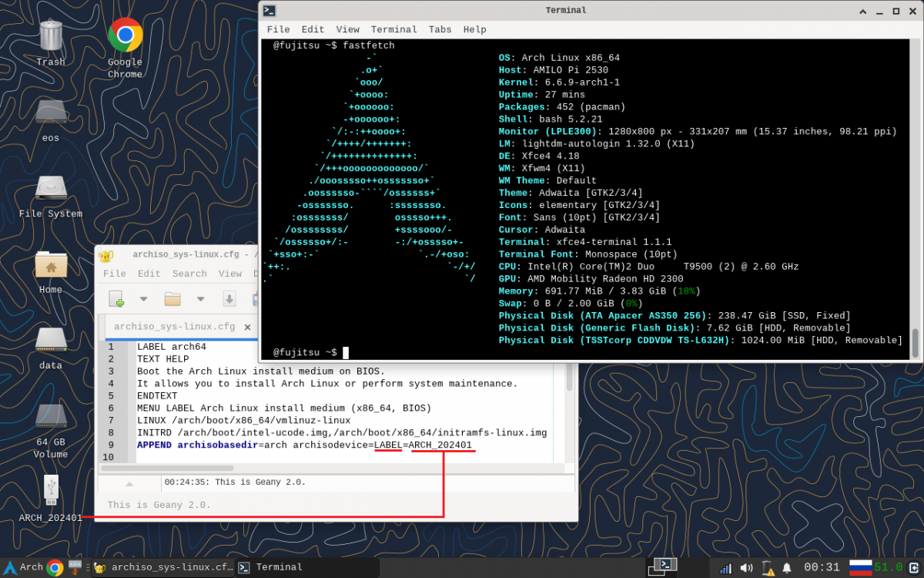Open the Search menu in Geany
924x578 pixels.
pyautogui.click(x=189, y=274)
